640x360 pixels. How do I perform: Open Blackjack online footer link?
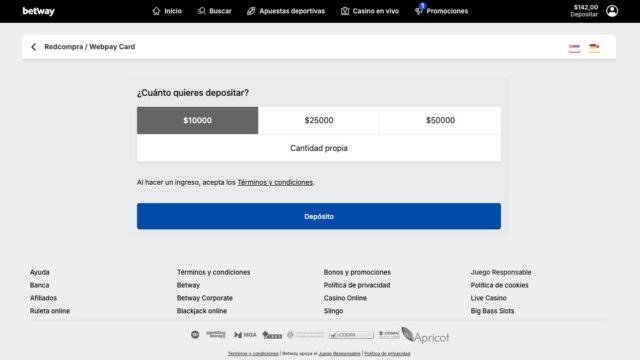tap(202, 311)
